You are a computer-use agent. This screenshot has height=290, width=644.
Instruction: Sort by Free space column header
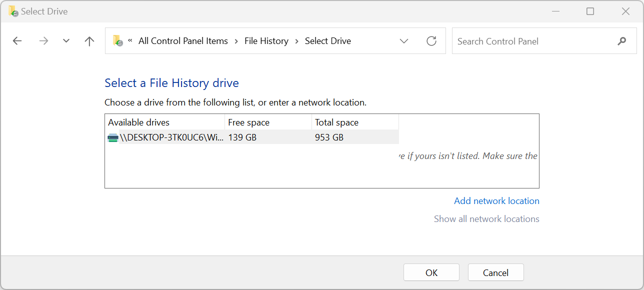point(268,122)
